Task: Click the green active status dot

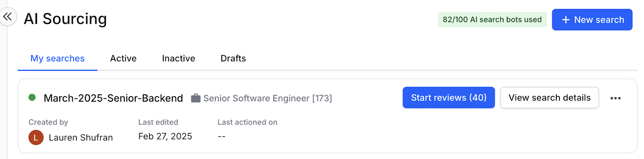Action: point(32,97)
